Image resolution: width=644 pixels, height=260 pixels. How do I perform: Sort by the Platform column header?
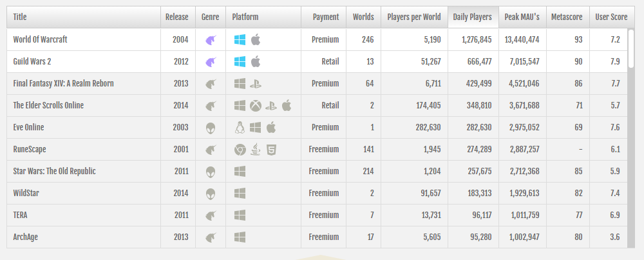(x=263, y=17)
